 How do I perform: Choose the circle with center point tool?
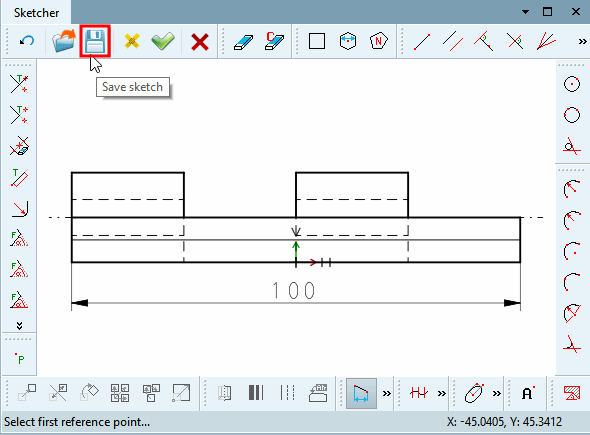pos(572,84)
